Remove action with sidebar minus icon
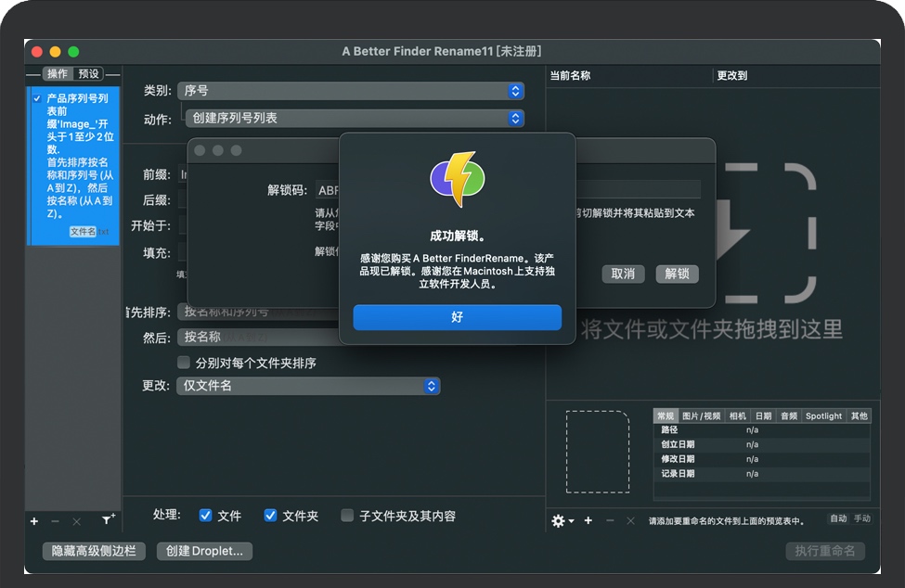This screenshot has height=588, width=905. pyautogui.click(x=56, y=521)
